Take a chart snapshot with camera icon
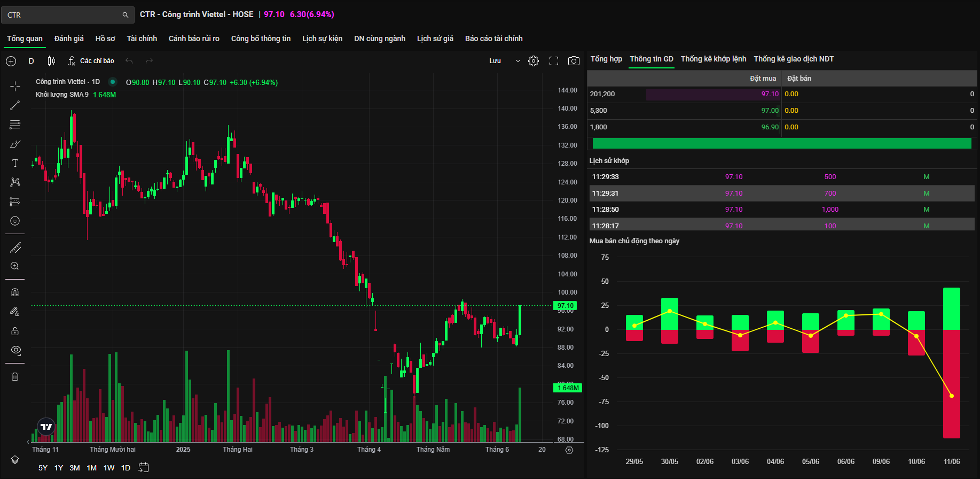The width and height of the screenshot is (980, 479). point(574,61)
